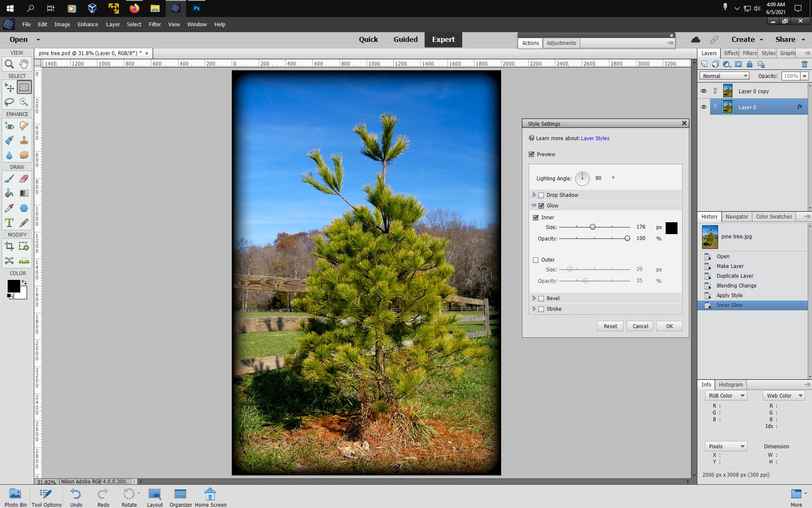Choose the Lasso tool
812x508 pixels.
9,102
